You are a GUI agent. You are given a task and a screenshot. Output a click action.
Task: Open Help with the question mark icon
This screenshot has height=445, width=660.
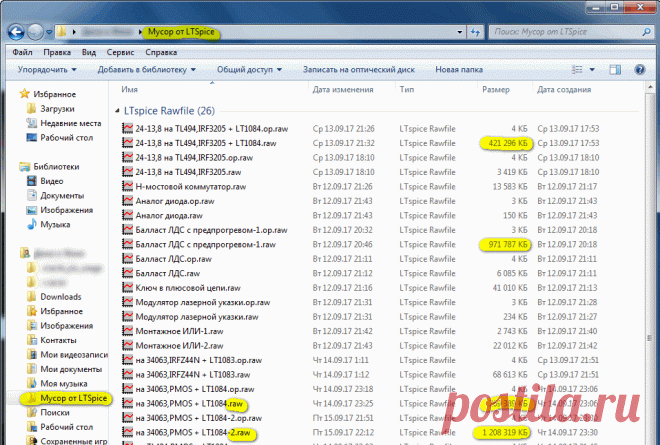[640, 69]
